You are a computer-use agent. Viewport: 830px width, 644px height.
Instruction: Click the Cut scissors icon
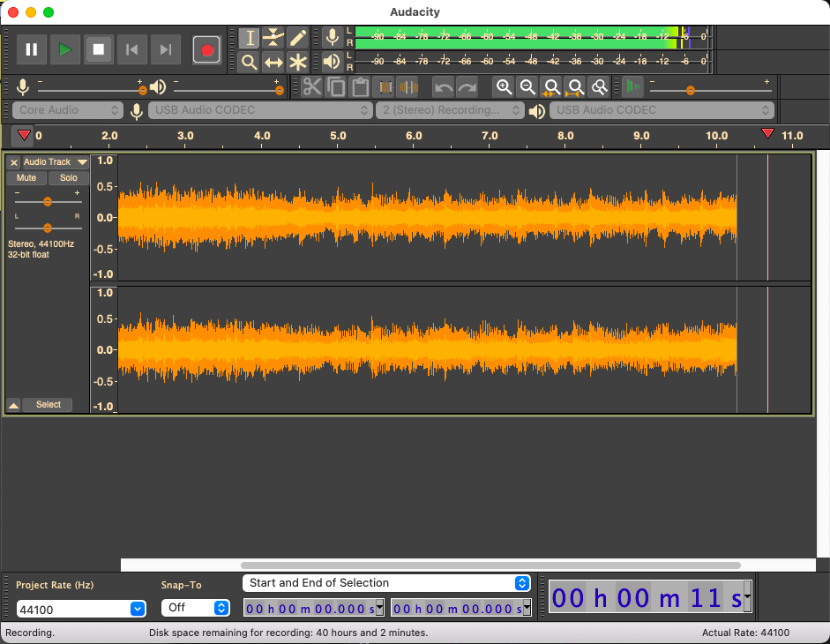[311, 86]
